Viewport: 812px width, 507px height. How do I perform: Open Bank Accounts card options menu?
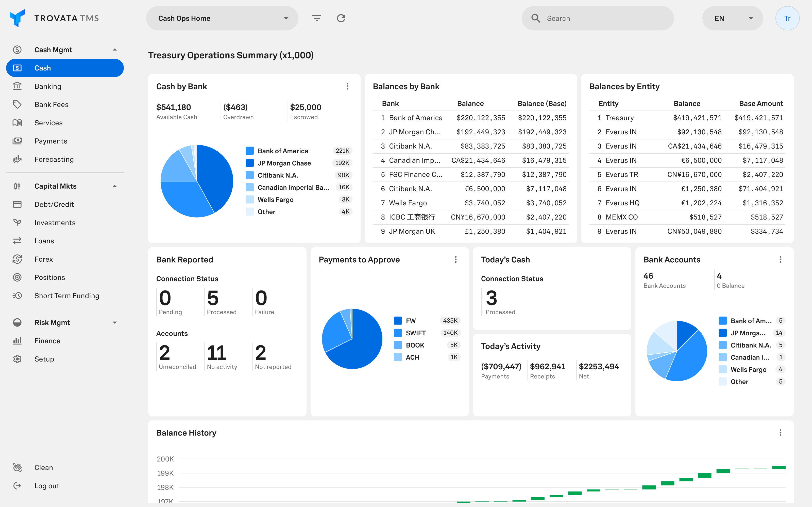tap(780, 259)
